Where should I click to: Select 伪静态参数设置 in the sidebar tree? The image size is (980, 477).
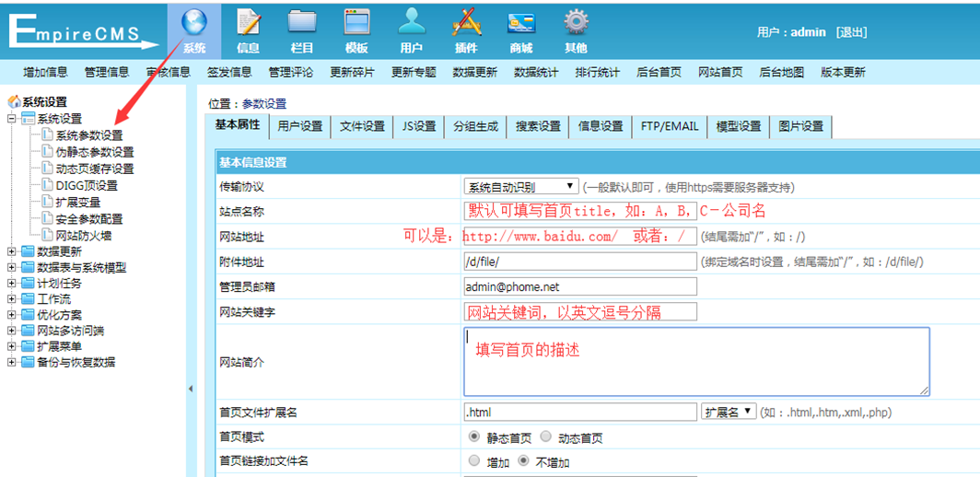[x=94, y=152]
